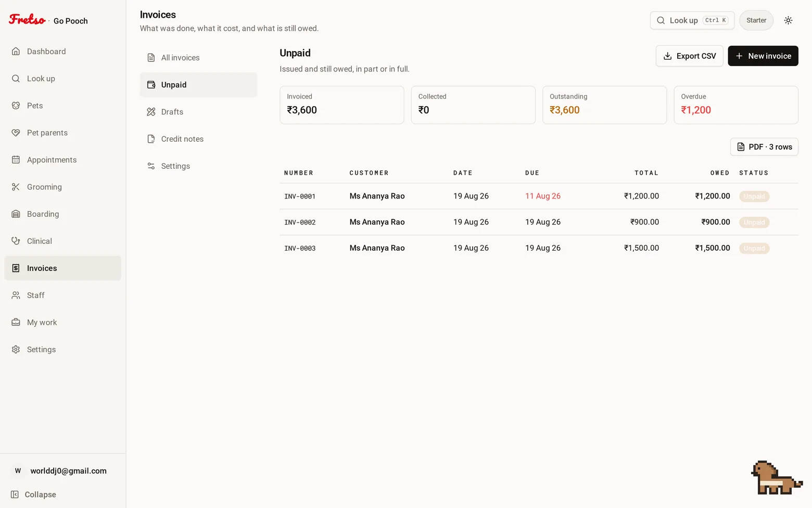This screenshot has height=508, width=812.
Task: Click the Grooming scissors icon
Action: (16, 187)
